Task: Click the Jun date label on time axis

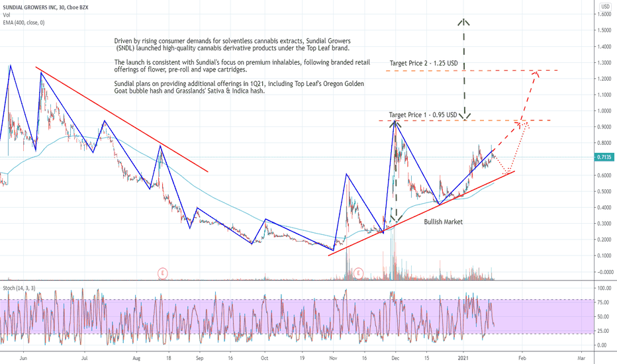Action: tap(23, 359)
